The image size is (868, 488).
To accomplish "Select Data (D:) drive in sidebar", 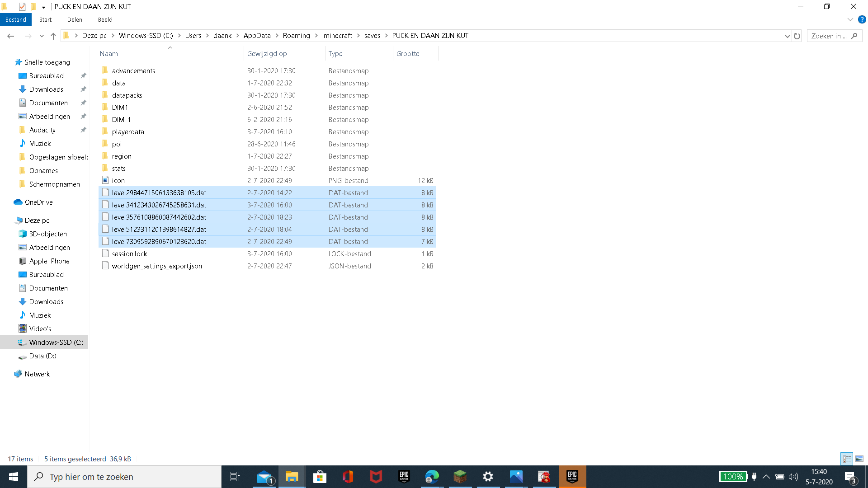I will click(42, 356).
